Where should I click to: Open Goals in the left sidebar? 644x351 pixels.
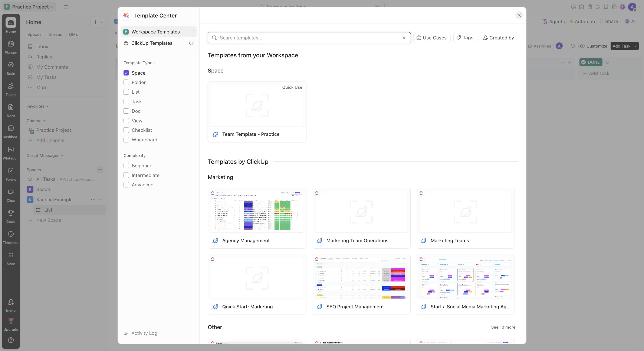pos(11,216)
